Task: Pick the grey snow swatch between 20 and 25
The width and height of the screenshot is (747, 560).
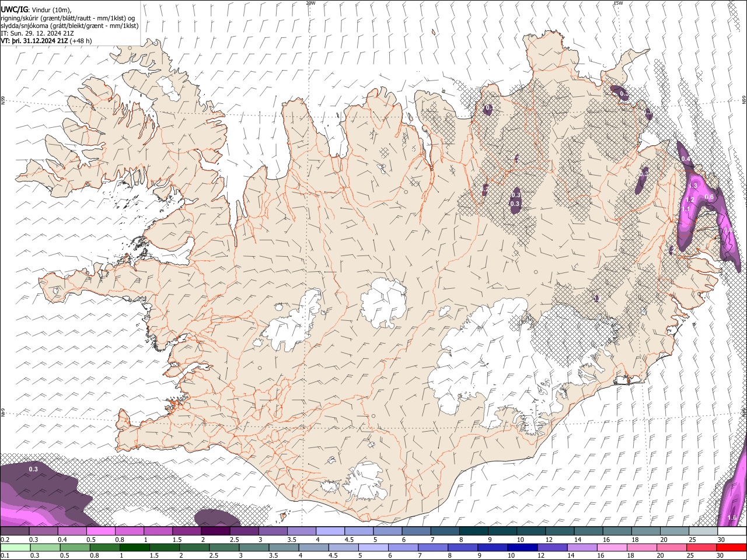Action: click(x=675, y=531)
